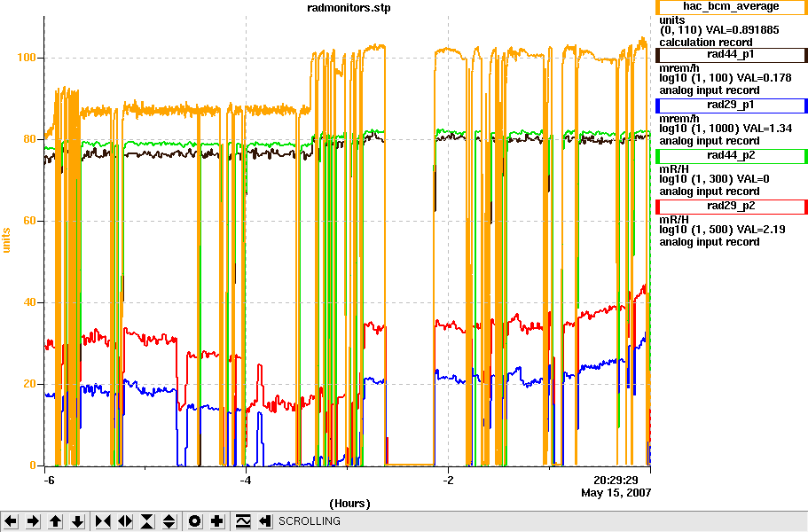Click 'mR/H' unit label under rad29_p2
This screenshot has width=808, height=532.
click(x=674, y=219)
